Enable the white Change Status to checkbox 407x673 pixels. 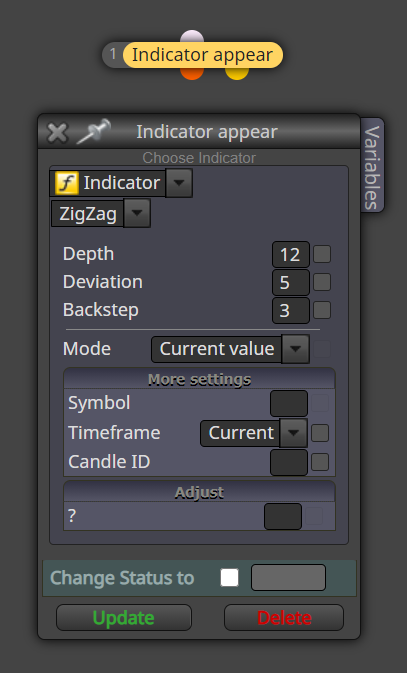[230, 577]
